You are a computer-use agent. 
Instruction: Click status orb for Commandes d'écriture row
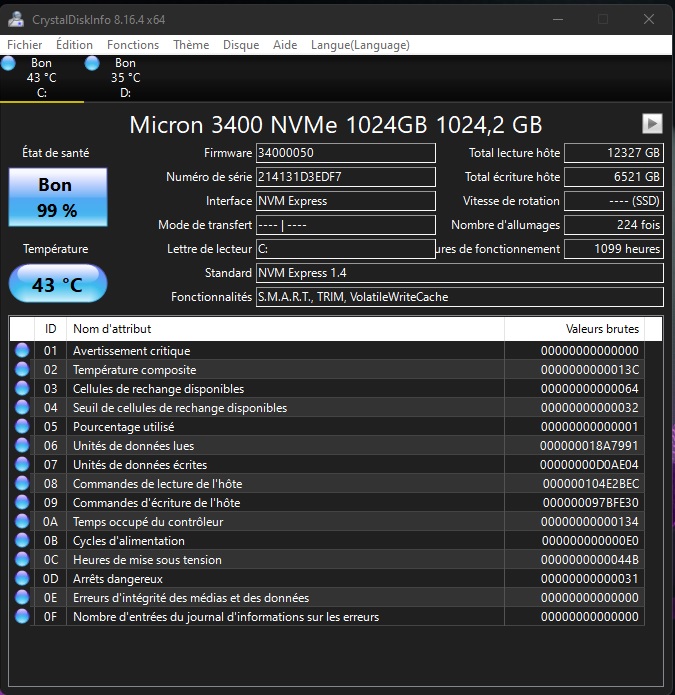[x=22, y=502]
